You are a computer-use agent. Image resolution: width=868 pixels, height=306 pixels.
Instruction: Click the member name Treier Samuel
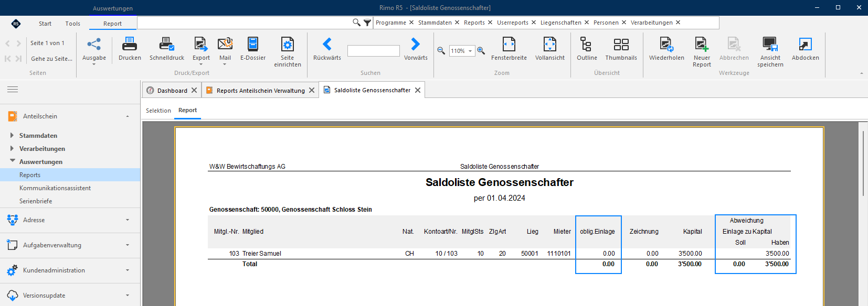pos(261,254)
